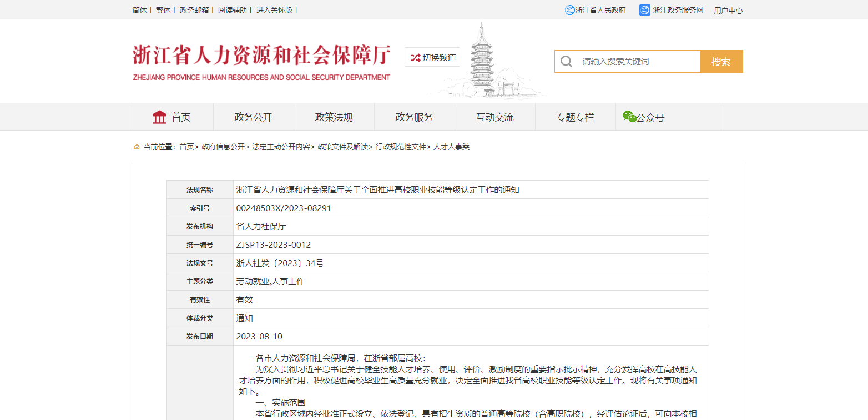Viewport: 868px width, 420px height.
Task: Open the 政务服务 navigation menu
Action: (x=415, y=117)
